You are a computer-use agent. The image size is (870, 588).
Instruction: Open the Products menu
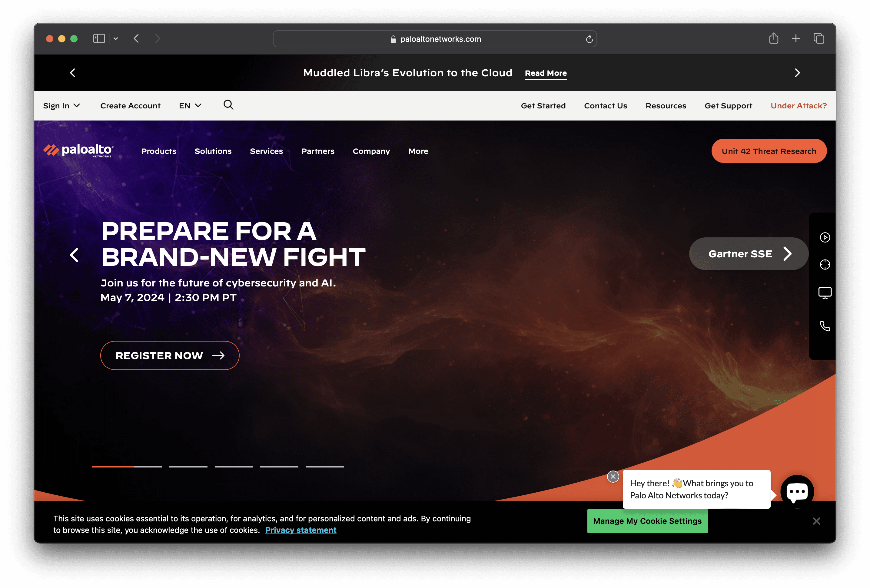tap(159, 151)
